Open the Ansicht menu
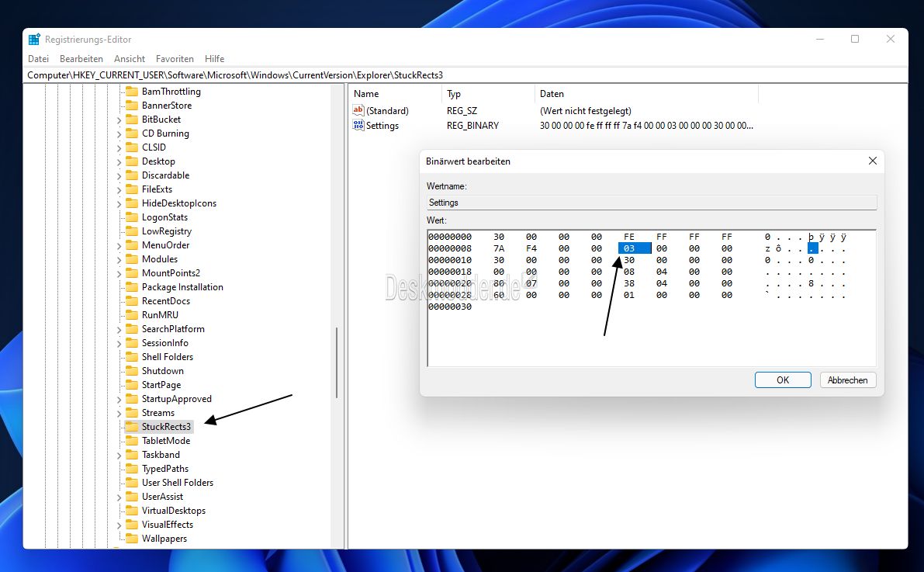 130,58
